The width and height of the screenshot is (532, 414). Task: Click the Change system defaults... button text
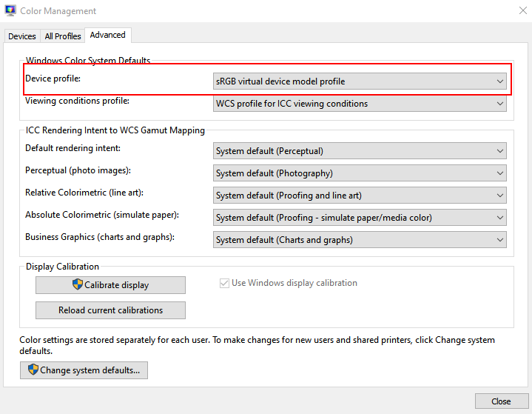90,370
